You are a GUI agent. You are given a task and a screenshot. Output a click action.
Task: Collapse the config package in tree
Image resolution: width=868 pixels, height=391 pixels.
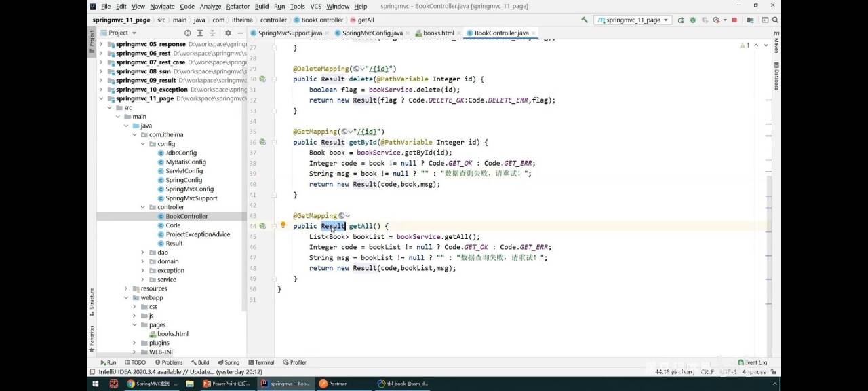[x=142, y=144]
